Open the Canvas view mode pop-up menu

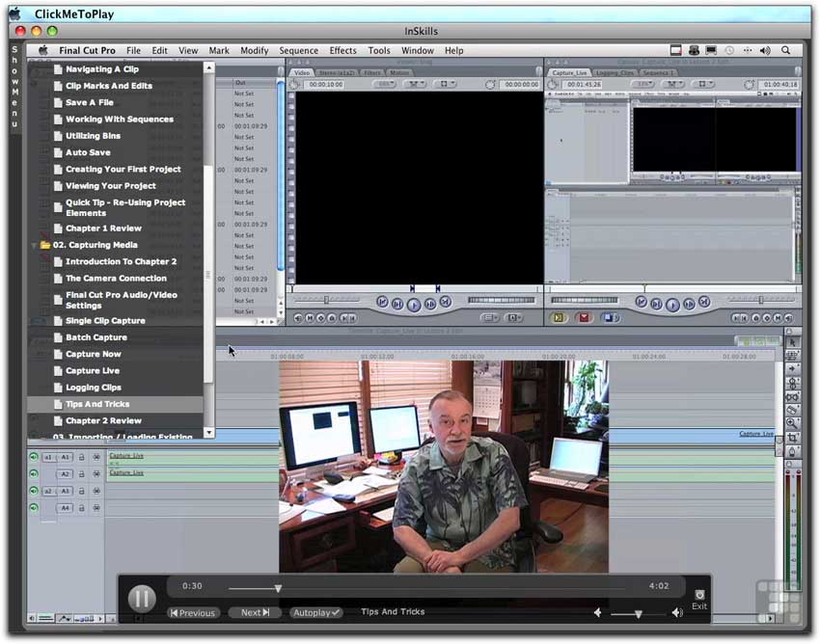click(x=702, y=84)
